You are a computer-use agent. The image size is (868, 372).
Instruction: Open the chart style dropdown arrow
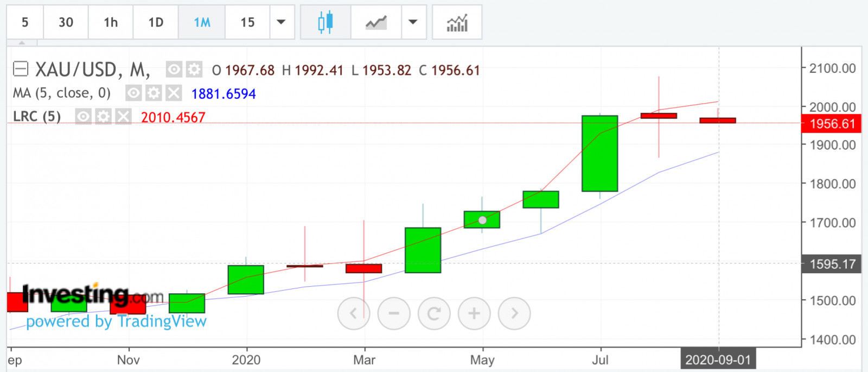click(413, 22)
